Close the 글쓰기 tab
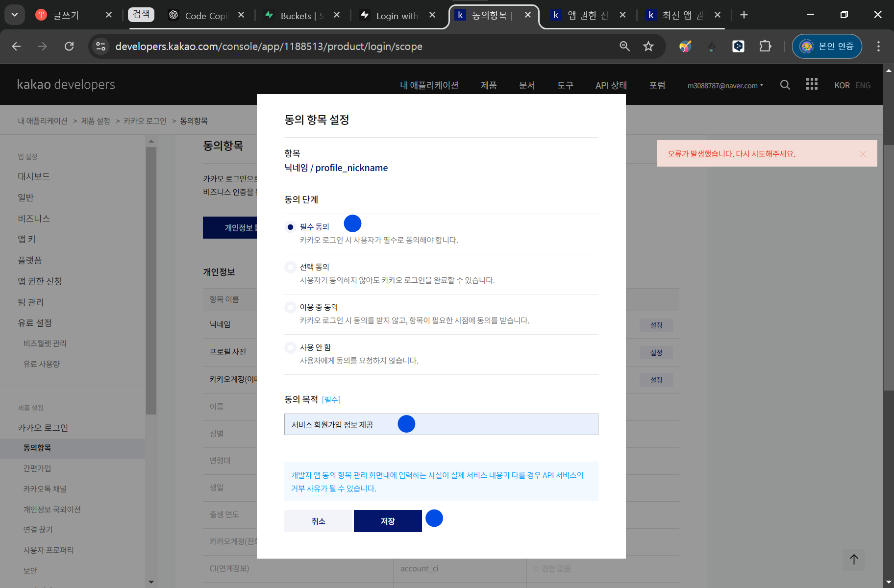Image resolution: width=894 pixels, height=588 pixels. (109, 15)
